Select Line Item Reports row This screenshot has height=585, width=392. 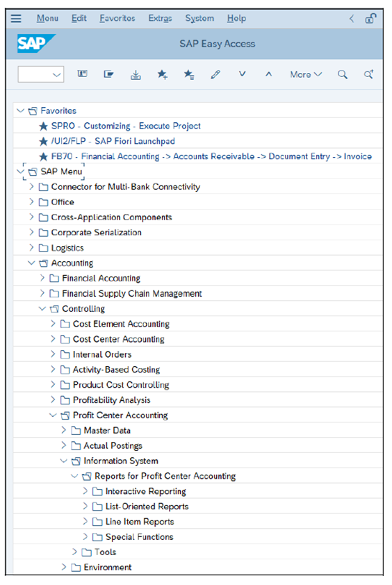tap(197, 522)
